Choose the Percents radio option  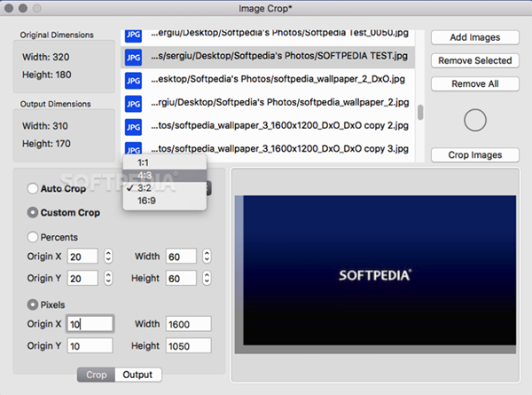tap(33, 237)
